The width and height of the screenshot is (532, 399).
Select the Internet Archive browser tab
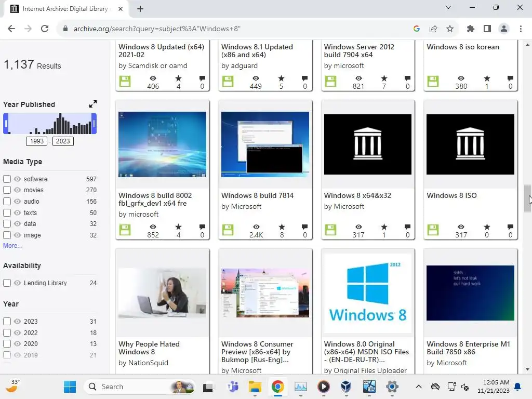(66, 9)
